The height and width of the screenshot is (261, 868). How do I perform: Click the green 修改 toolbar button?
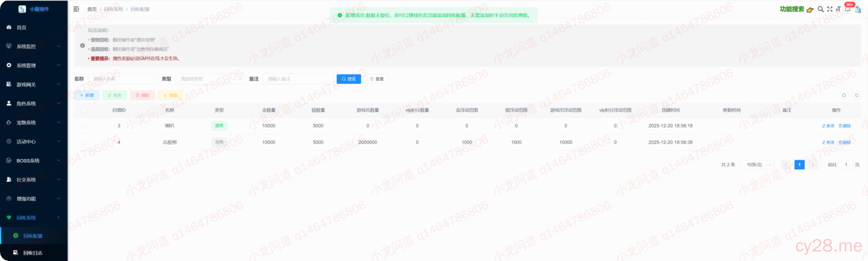115,95
